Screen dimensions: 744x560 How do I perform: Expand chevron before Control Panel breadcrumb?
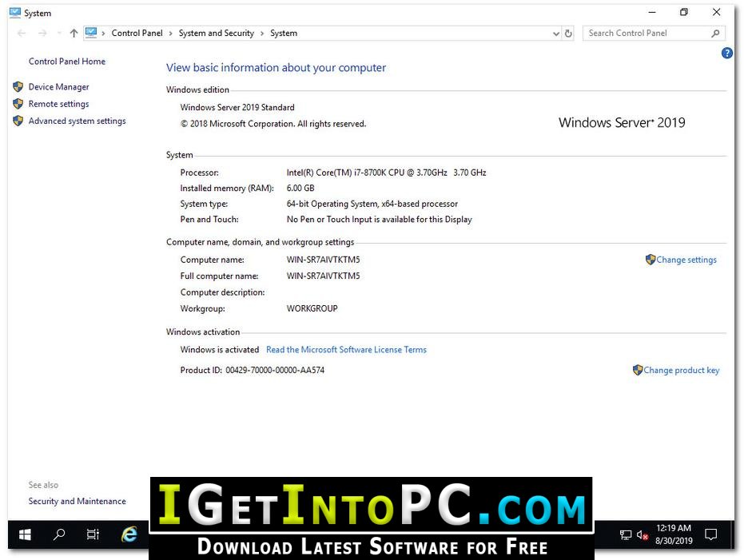pos(103,34)
